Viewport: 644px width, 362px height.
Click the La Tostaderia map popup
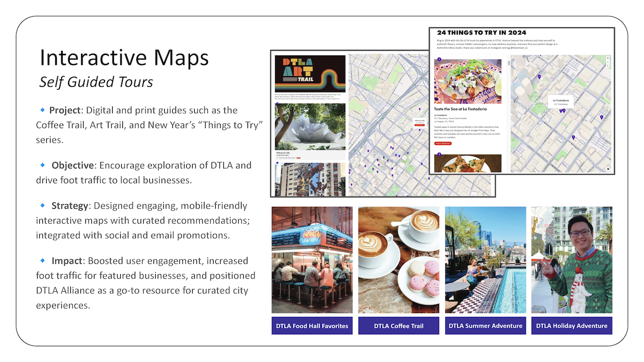click(560, 101)
